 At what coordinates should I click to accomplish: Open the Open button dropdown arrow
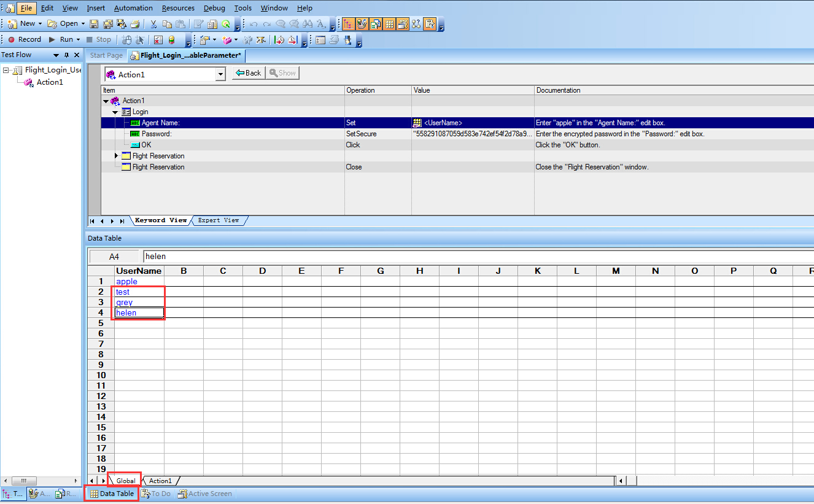pyautogui.click(x=83, y=24)
